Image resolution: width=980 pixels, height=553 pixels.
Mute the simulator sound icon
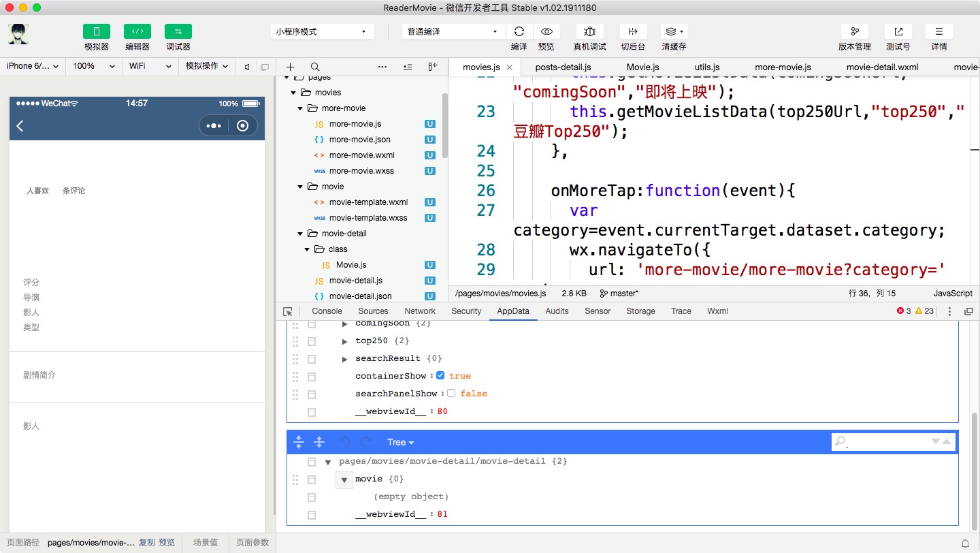point(248,67)
